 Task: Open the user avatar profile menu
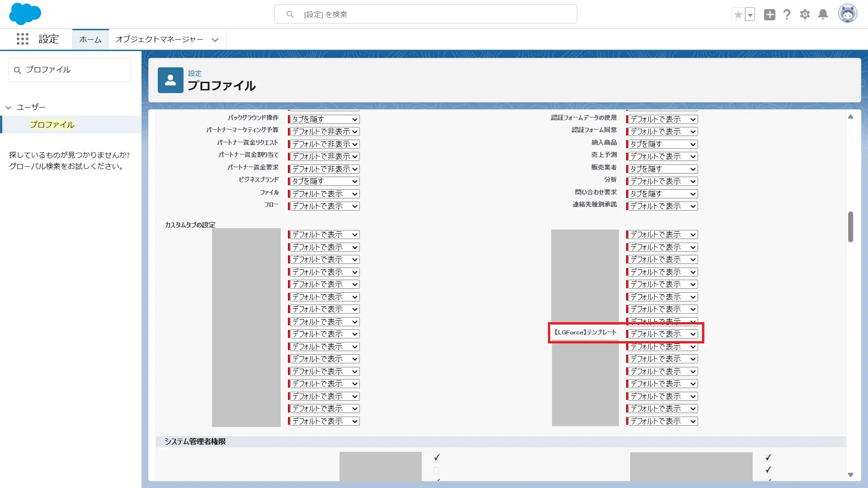(847, 14)
